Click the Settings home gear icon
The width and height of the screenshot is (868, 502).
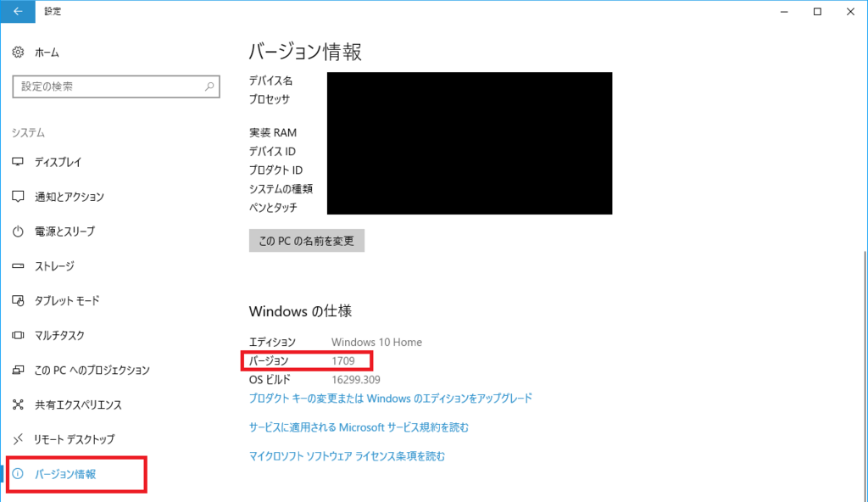tap(17, 52)
